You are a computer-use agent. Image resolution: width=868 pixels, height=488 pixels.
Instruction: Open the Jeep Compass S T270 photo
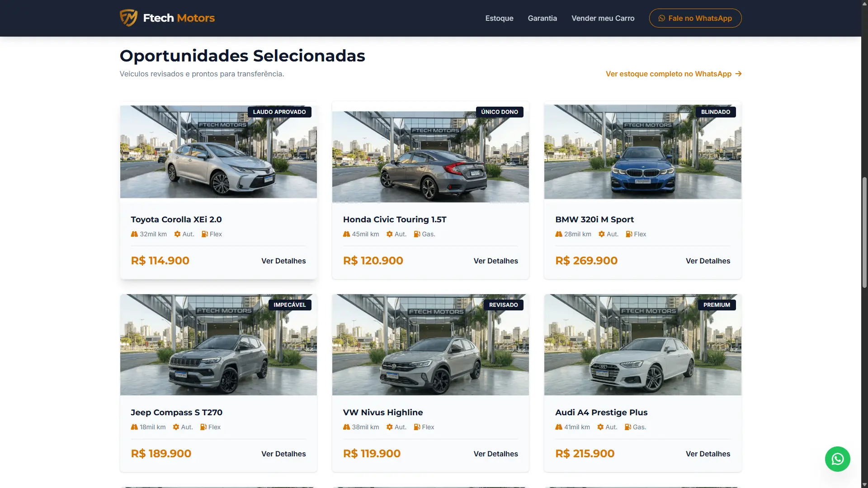[218, 345]
